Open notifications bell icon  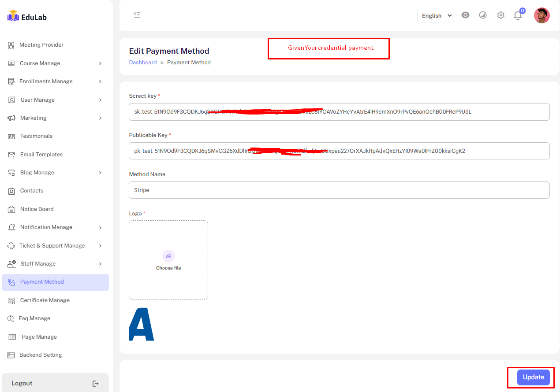tap(518, 15)
